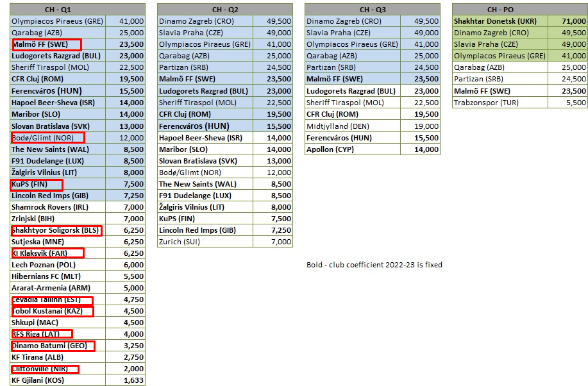This screenshot has width=588, height=386.
Task: Select the Shakhtar Donetsk (UKR) cell
Action: tap(500, 21)
